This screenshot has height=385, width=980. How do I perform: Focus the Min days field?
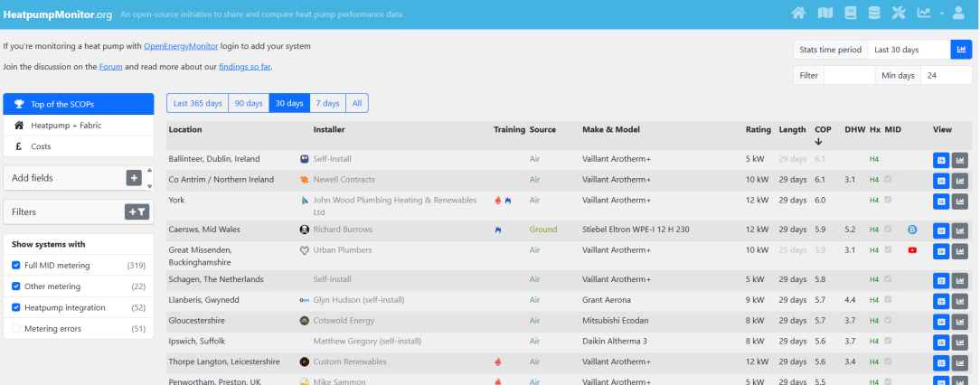click(x=947, y=76)
